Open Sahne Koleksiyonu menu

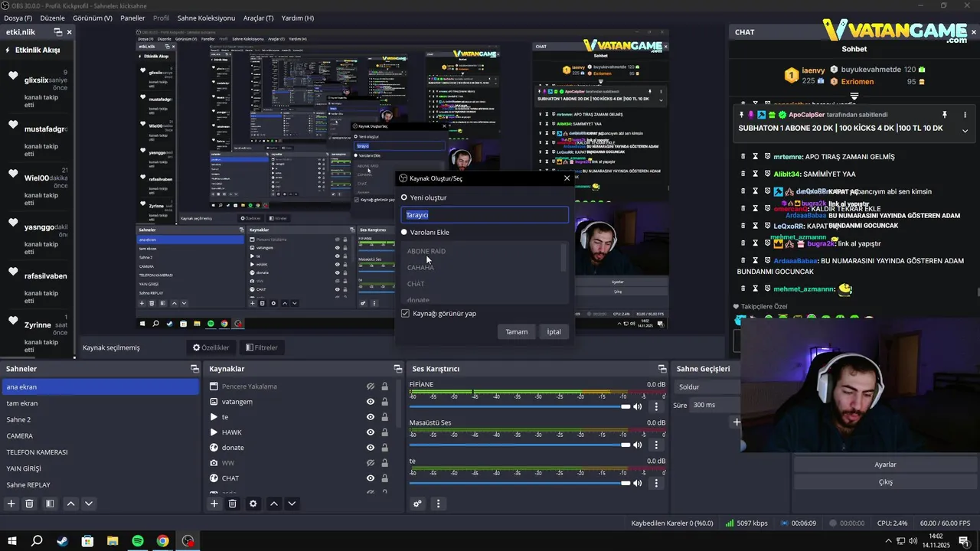pyautogui.click(x=206, y=18)
